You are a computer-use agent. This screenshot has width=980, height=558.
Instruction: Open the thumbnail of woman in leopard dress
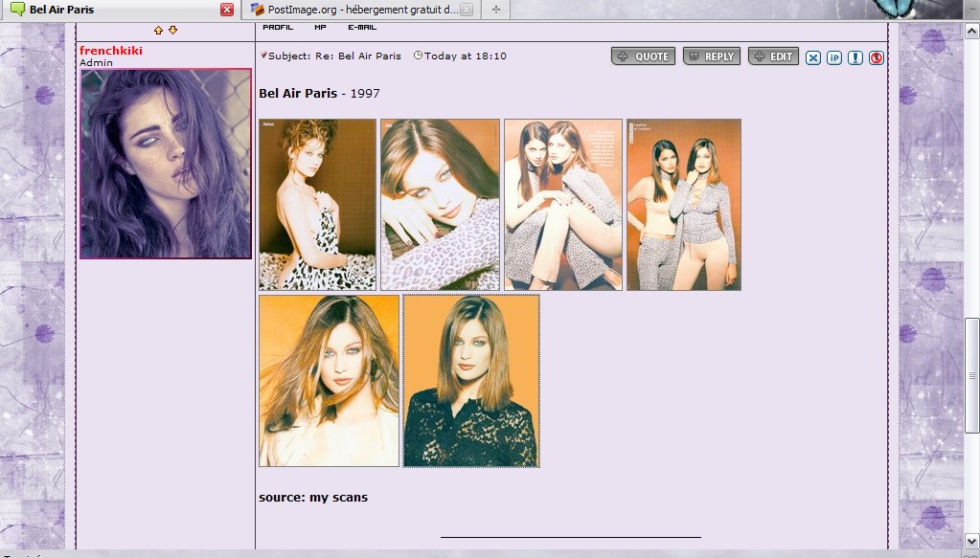click(317, 205)
